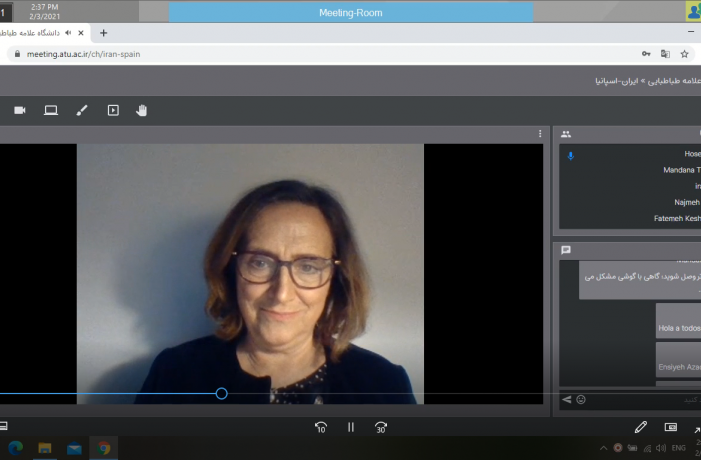Screen dimensions: 701x460
Task: Turn on the webcam camera icon
Action: [20, 110]
